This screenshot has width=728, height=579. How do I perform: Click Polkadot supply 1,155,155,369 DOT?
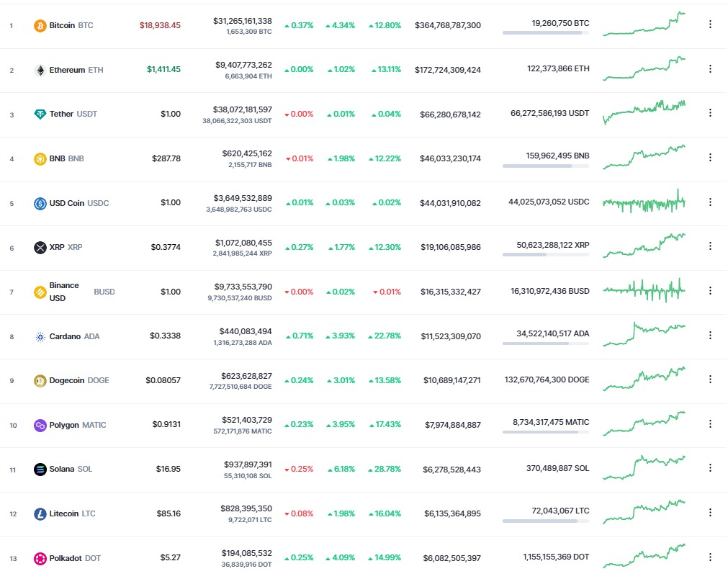pos(556,557)
